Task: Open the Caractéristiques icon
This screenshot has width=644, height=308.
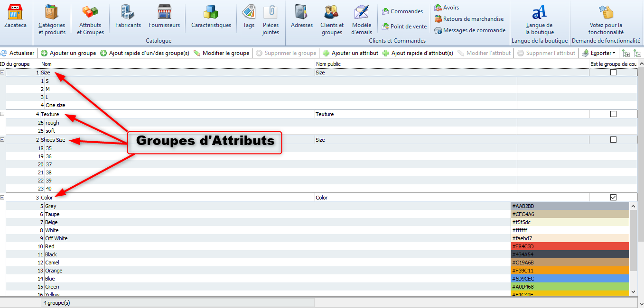Action: click(211, 13)
